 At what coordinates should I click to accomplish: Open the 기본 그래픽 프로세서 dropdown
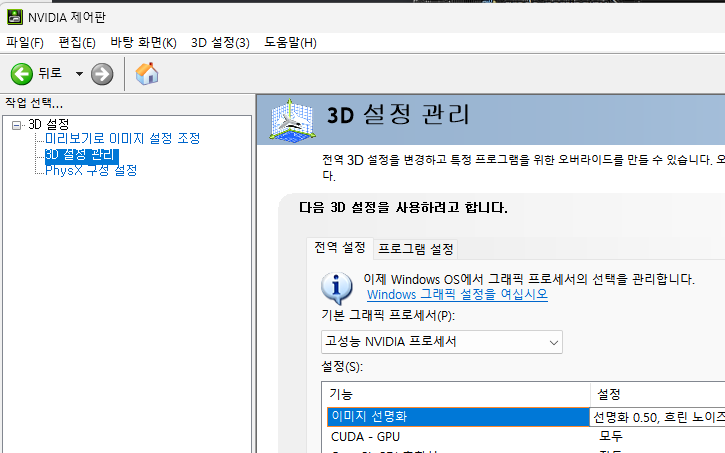click(442, 342)
